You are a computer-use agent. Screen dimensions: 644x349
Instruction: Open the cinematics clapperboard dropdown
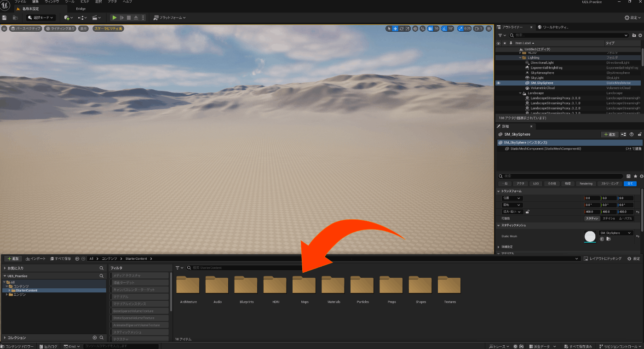click(x=96, y=17)
